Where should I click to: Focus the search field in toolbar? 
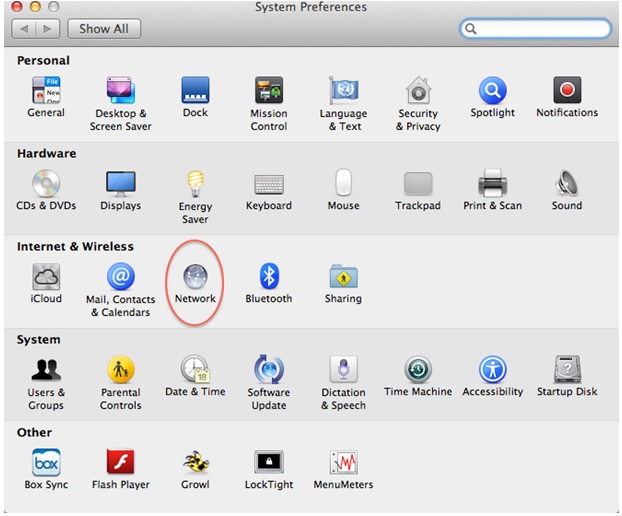(x=536, y=29)
